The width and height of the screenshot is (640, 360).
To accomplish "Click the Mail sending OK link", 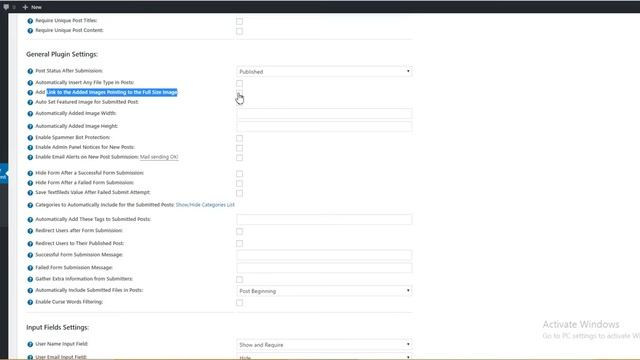I will pos(159,157).
